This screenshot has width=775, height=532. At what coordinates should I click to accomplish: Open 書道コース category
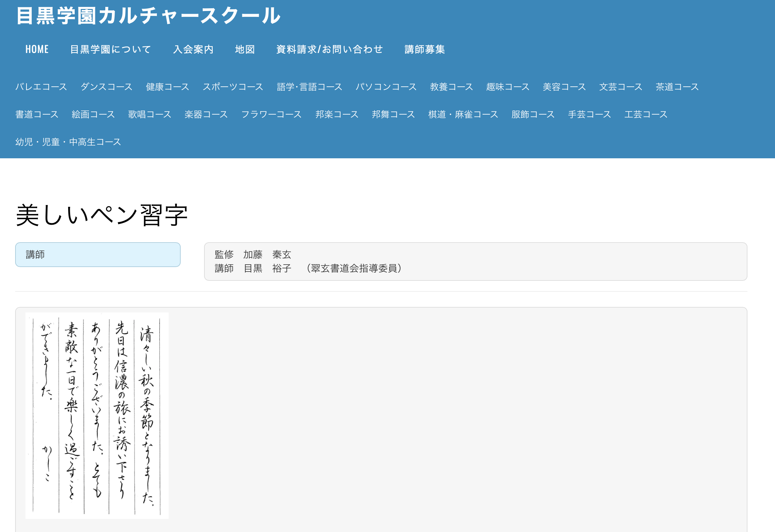click(x=37, y=114)
